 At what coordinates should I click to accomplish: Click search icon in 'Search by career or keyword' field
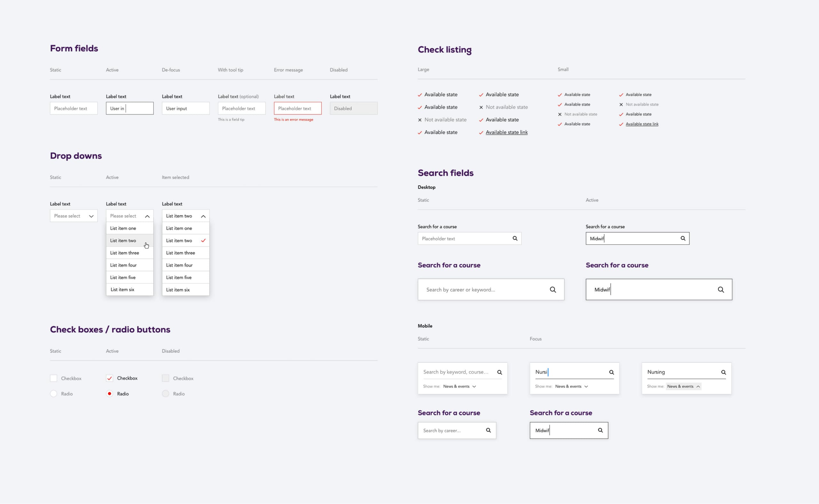553,290
